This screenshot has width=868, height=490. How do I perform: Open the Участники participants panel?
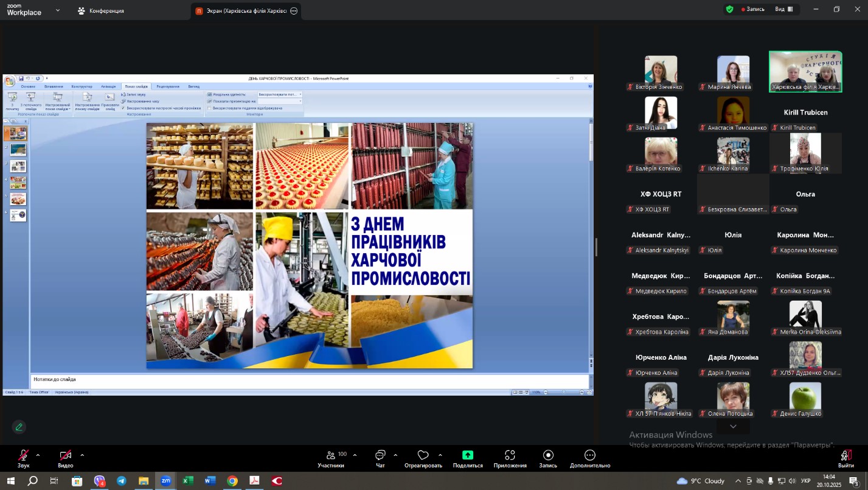coord(331,456)
